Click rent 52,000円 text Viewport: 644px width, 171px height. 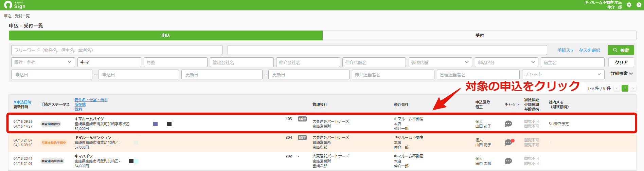tap(82, 129)
